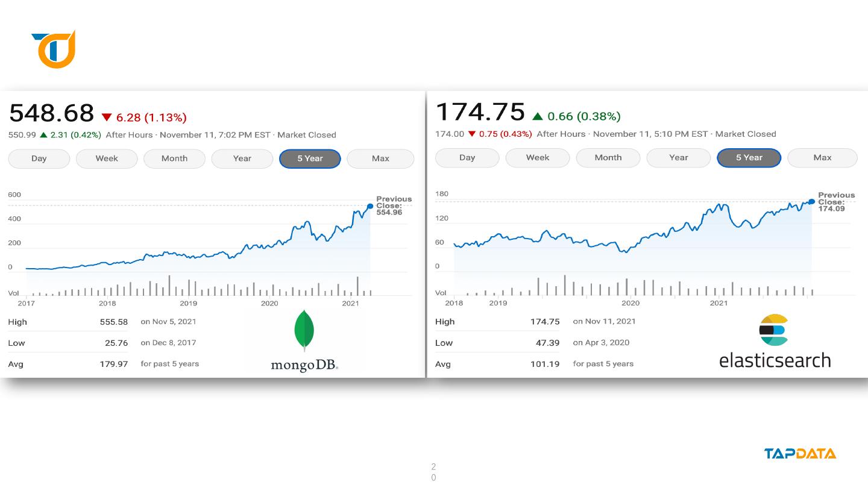Click the Elasticsearch colored logo icon
This screenshot has width=868, height=488.
(x=773, y=330)
